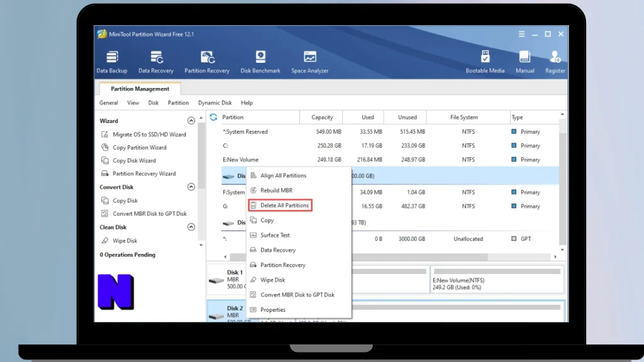
Task: Click the E:New Volume(NTFS) block in disk map
Action: (x=497, y=280)
